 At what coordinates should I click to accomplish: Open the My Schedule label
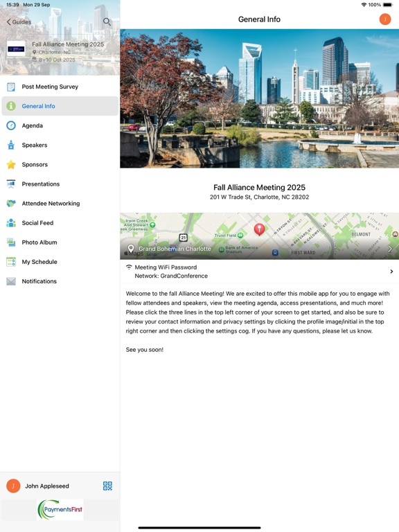tap(39, 262)
